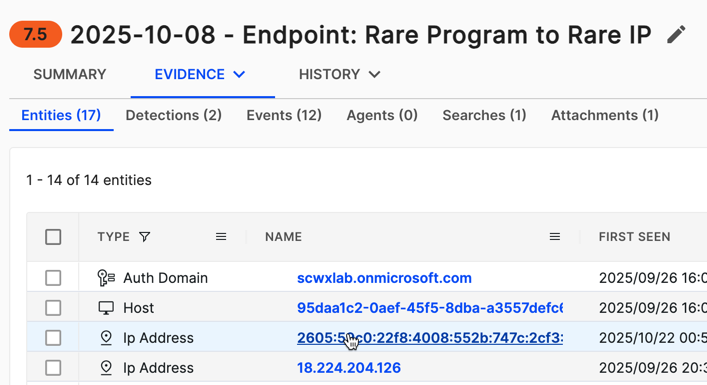The height and width of the screenshot is (385, 707).
Task: Click the Host monitor icon
Action: coord(106,308)
